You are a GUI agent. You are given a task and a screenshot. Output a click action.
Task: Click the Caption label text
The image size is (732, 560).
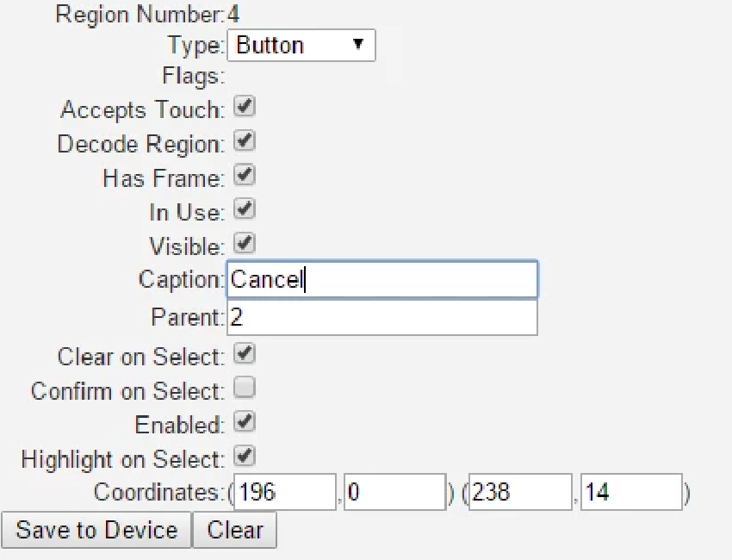click(x=180, y=280)
